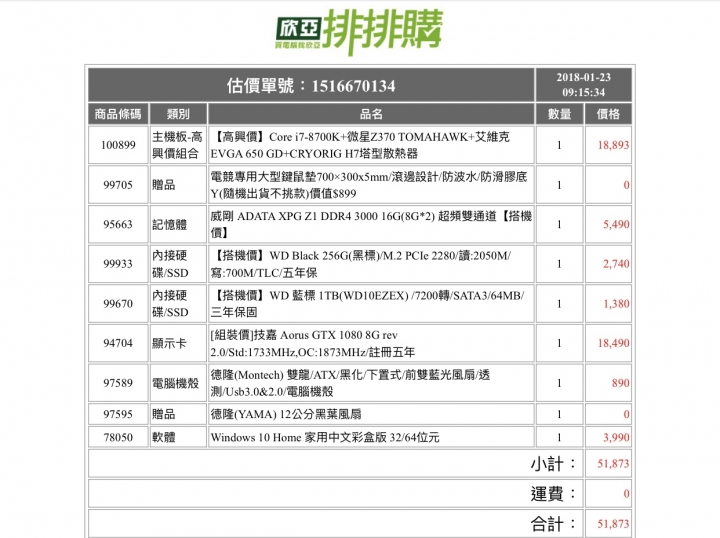Click the 數量 column header
The width and height of the screenshot is (720, 538).
[x=559, y=114]
